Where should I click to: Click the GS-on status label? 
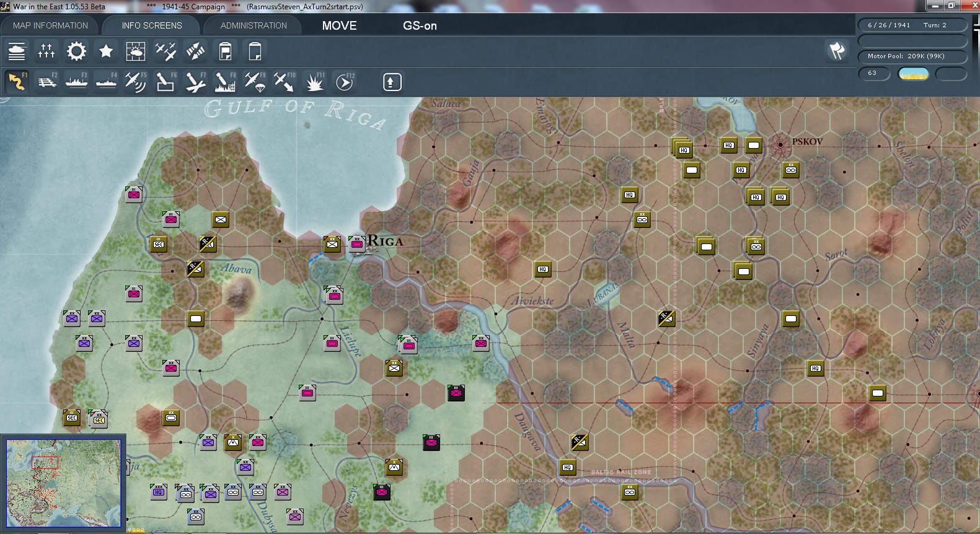tap(420, 25)
